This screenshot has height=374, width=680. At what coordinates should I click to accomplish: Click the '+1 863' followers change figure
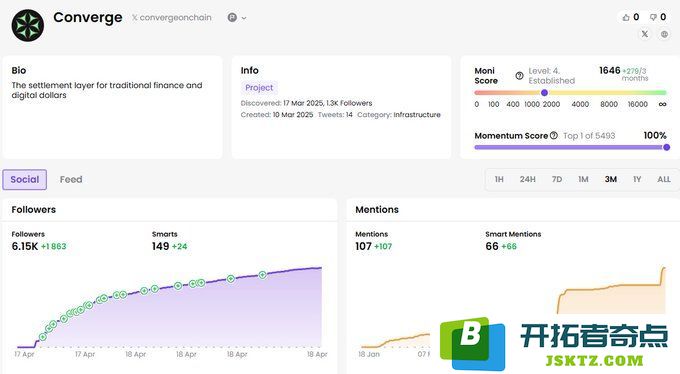coord(54,246)
